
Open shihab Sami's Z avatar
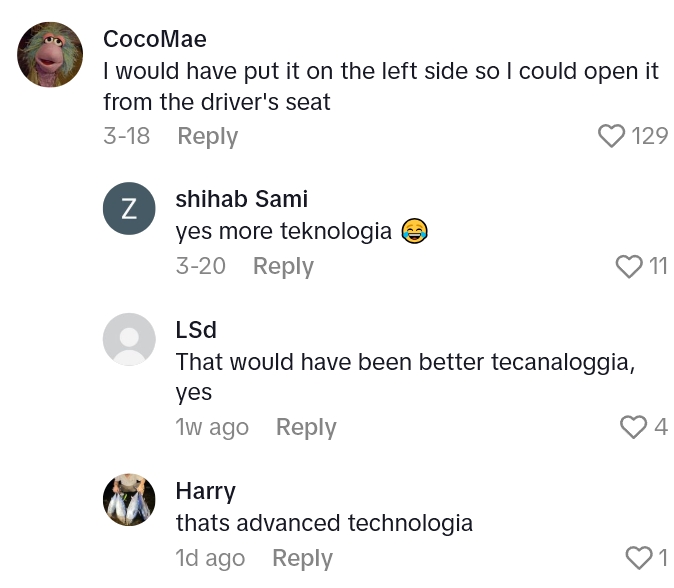130,209
